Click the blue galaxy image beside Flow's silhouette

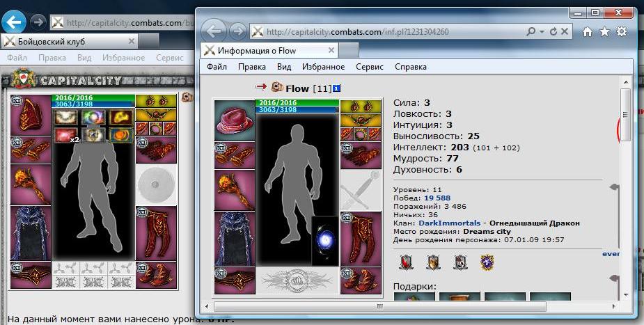(x=325, y=241)
